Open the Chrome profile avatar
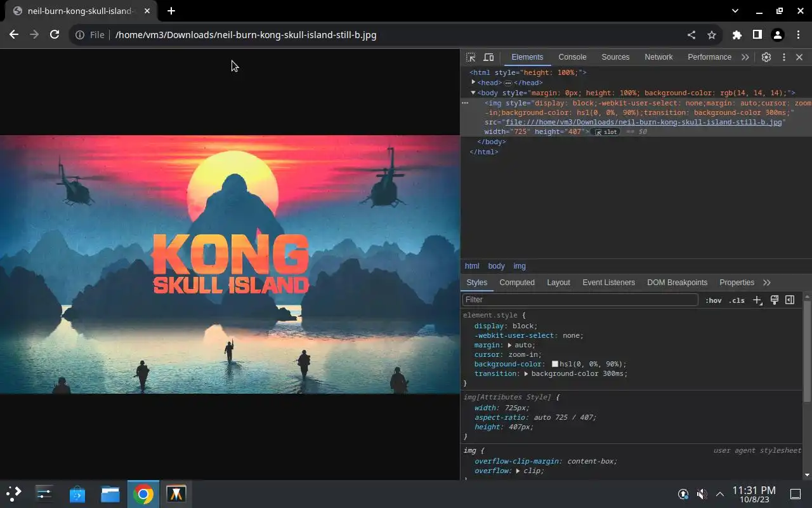The width and height of the screenshot is (812, 508). [778, 35]
